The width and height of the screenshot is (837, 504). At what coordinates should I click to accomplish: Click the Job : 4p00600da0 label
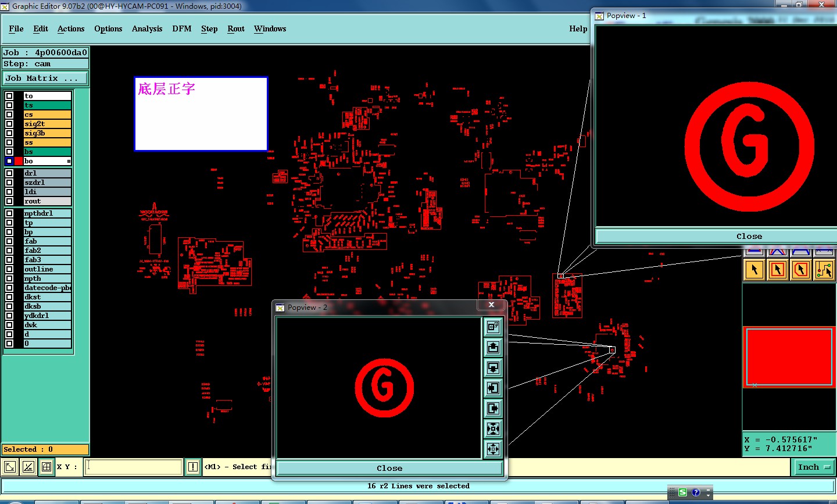(45, 52)
